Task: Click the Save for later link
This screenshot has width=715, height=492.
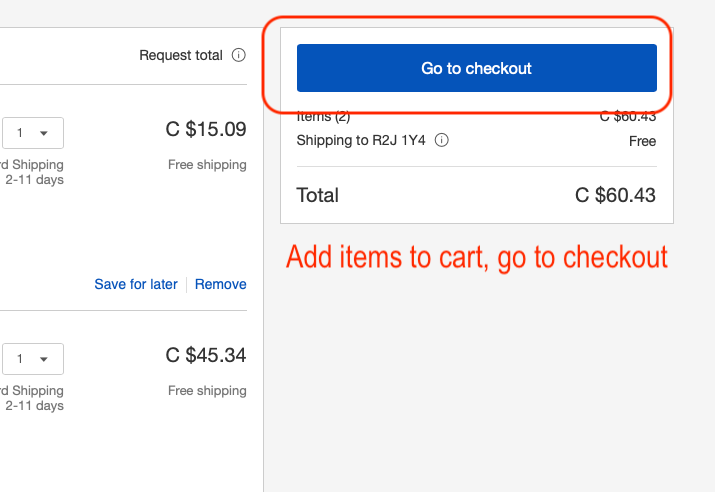Action: [135, 284]
